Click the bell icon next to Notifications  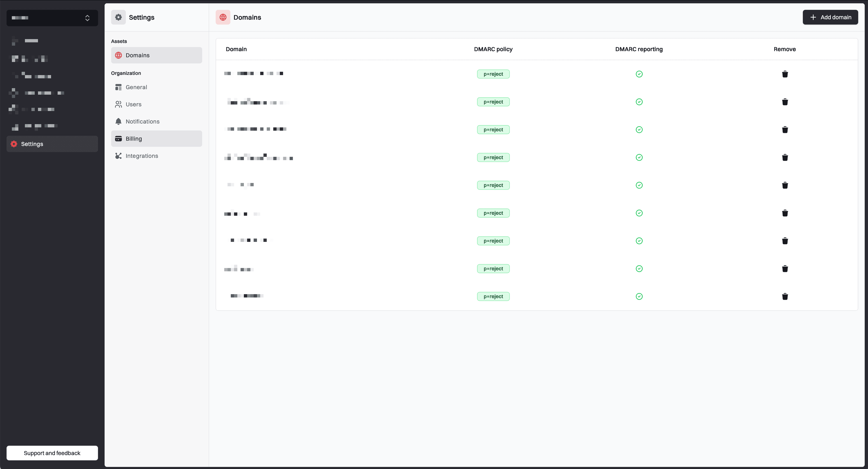pyautogui.click(x=118, y=121)
